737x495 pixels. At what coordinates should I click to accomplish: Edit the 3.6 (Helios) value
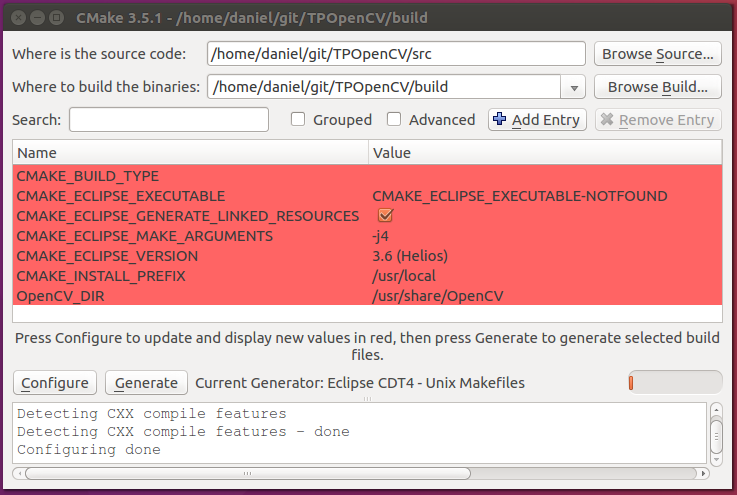(x=410, y=256)
